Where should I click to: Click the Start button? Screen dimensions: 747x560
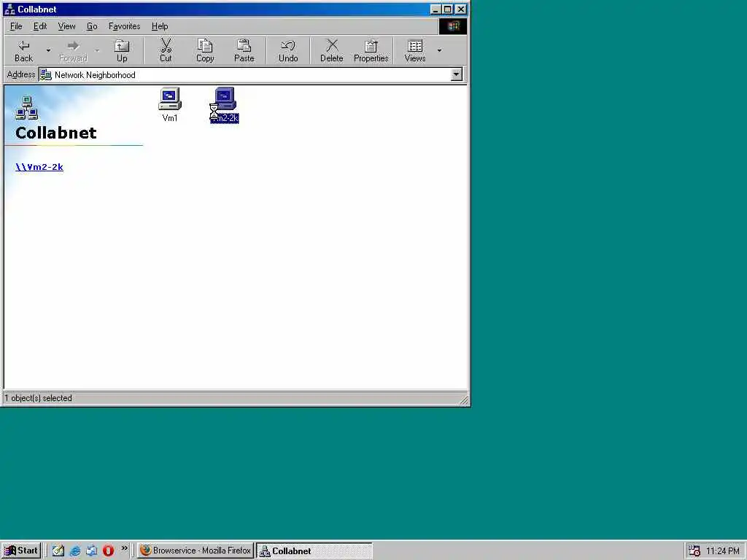coord(21,551)
